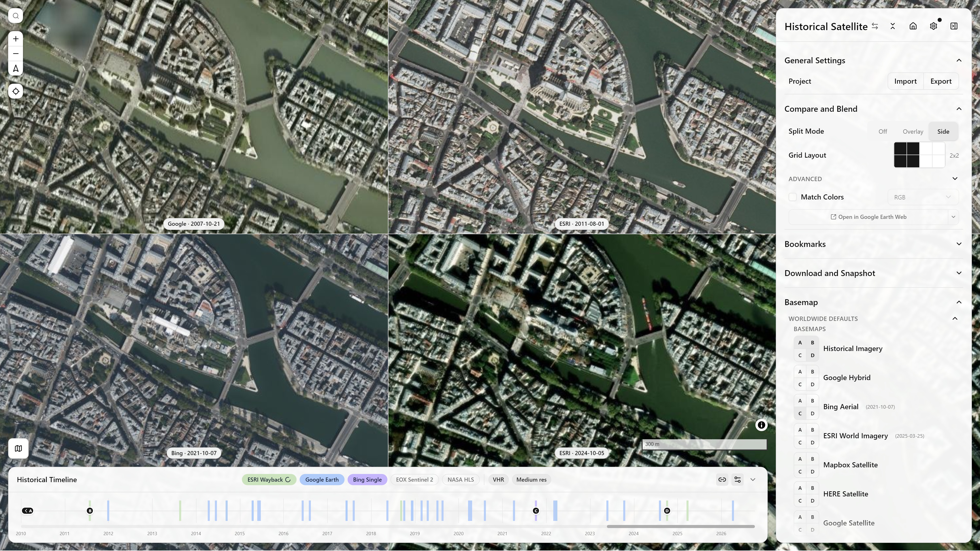The width and height of the screenshot is (980, 551).
Task: Click timeline marker A near 2010
Action: tap(27, 511)
